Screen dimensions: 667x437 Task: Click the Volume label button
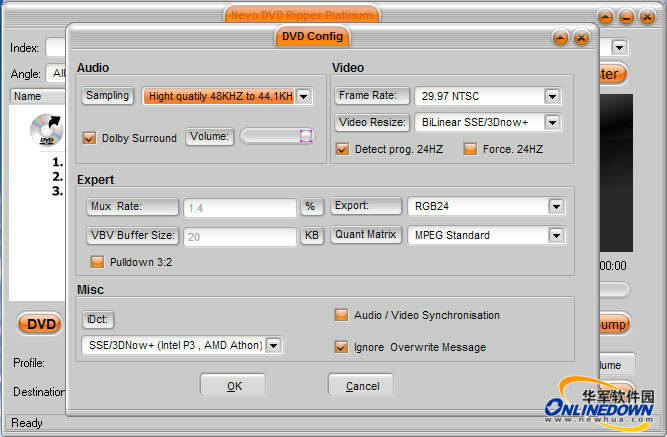pyautogui.click(x=209, y=137)
